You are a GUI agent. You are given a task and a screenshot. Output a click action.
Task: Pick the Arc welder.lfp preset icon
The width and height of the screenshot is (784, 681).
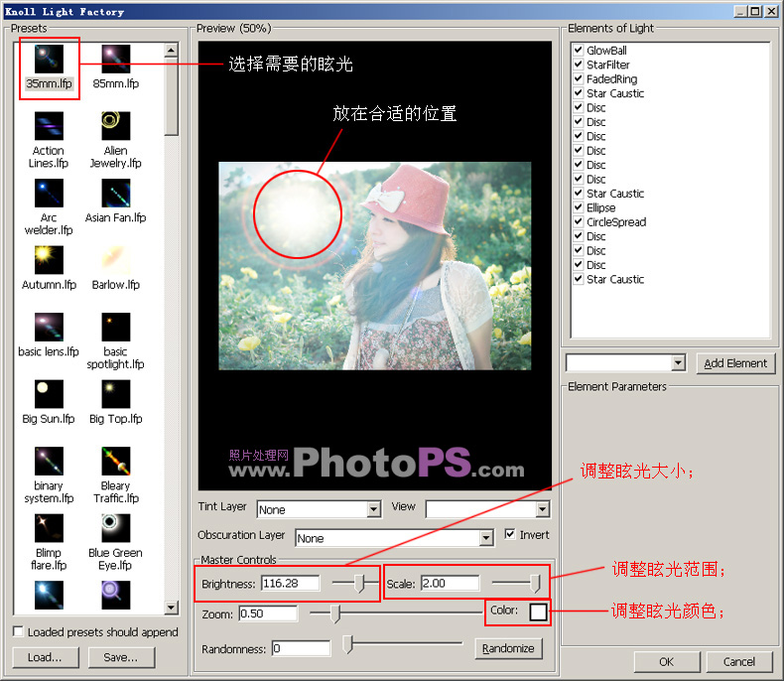click(49, 193)
